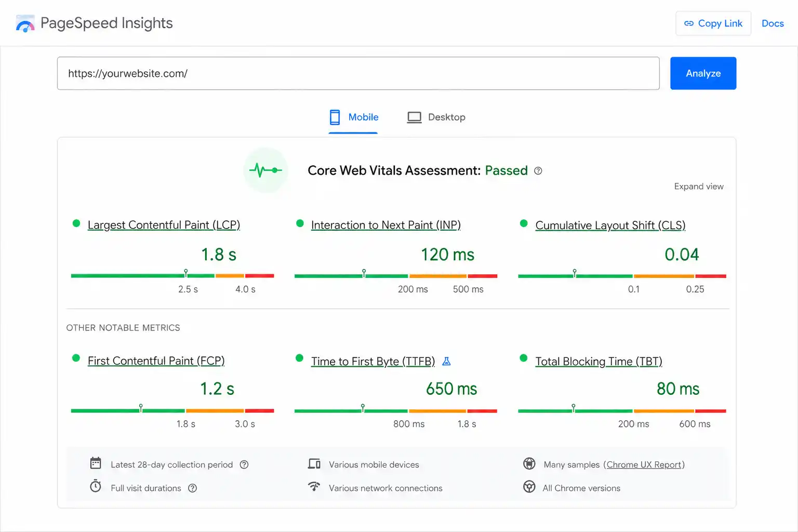Open help icon beside 28-day collection period

tap(244, 464)
